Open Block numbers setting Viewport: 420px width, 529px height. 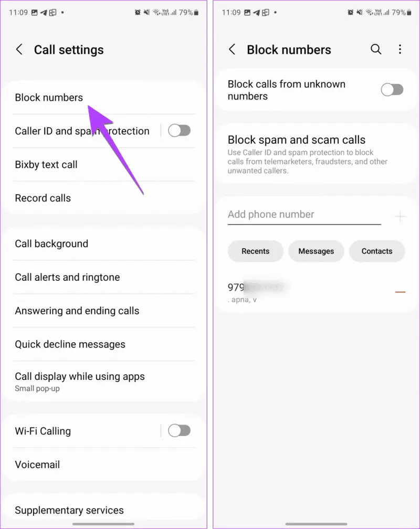pyautogui.click(x=104, y=98)
